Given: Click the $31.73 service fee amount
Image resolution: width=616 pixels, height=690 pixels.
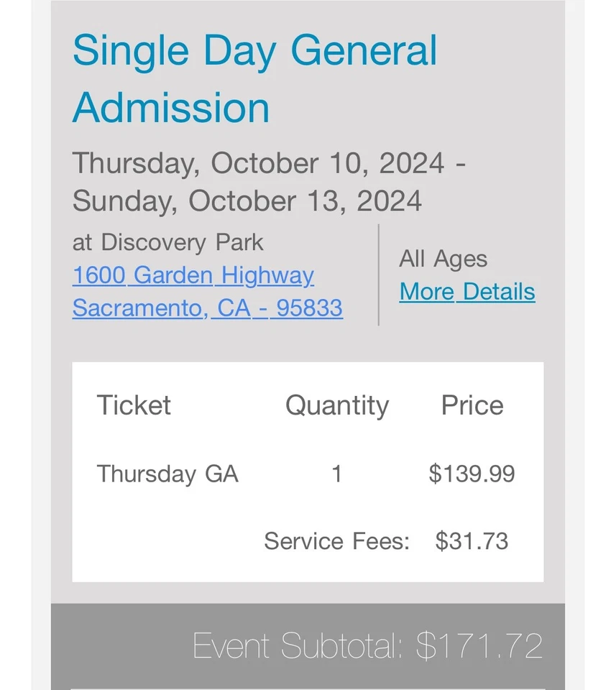Looking at the screenshot, I should tap(472, 540).
